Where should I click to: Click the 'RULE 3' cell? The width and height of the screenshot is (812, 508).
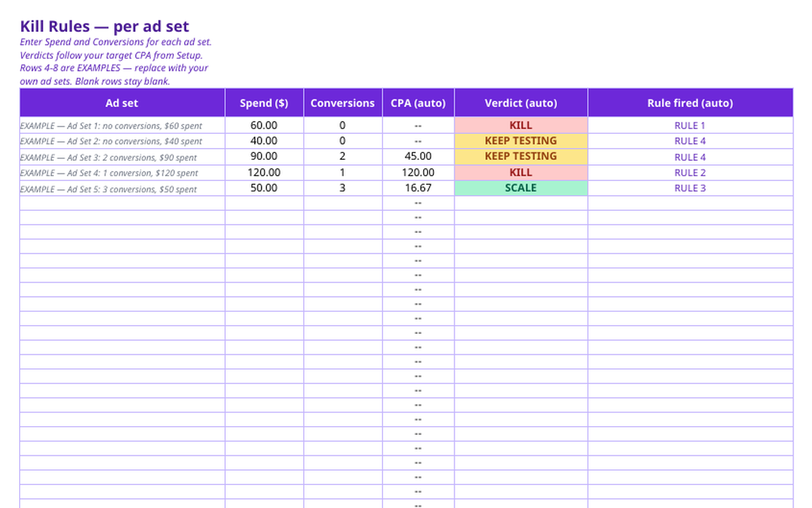pyautogui.click(x=690, y=189)
